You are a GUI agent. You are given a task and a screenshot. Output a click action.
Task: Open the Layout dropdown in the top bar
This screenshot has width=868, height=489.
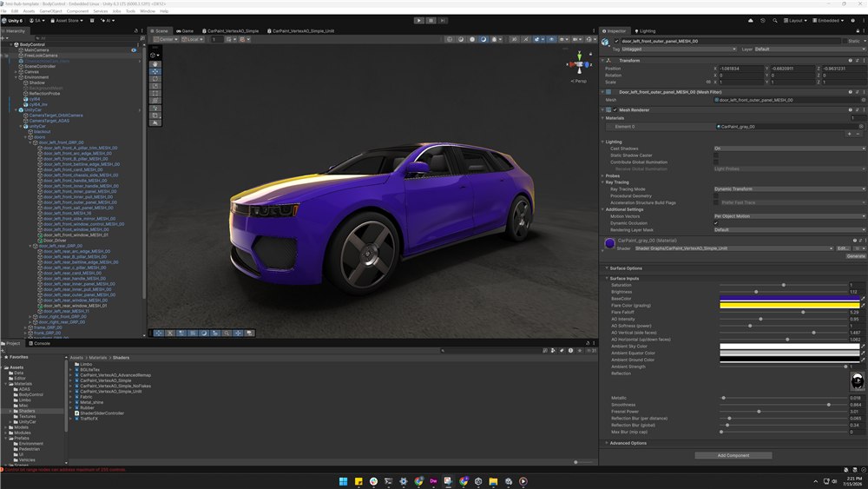click(x=795, y=21)
